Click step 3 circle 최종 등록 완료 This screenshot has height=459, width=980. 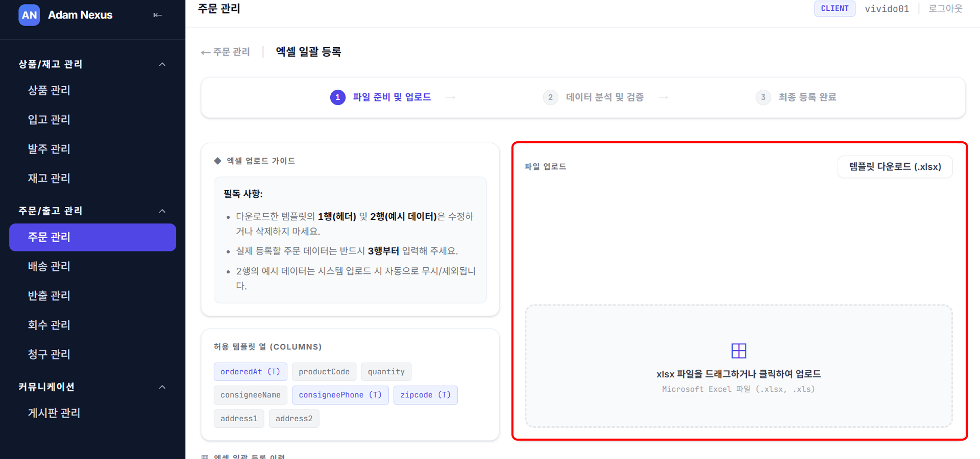coord(763,97)
